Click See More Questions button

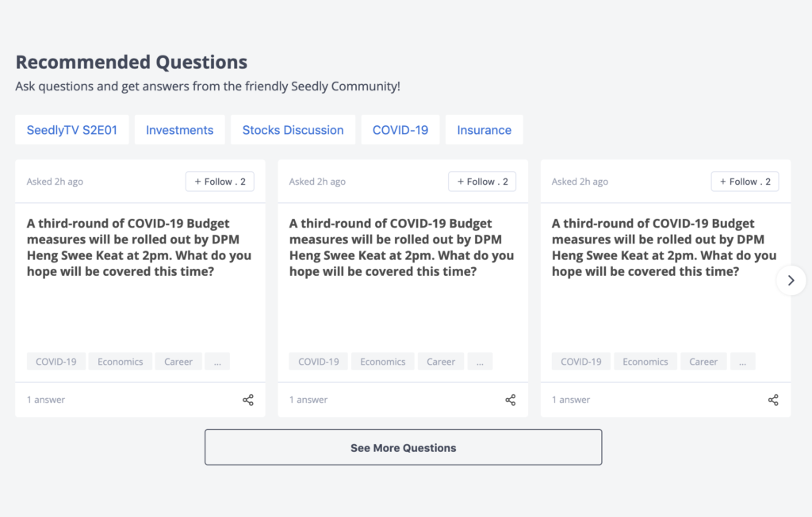(x=404, y=447)
